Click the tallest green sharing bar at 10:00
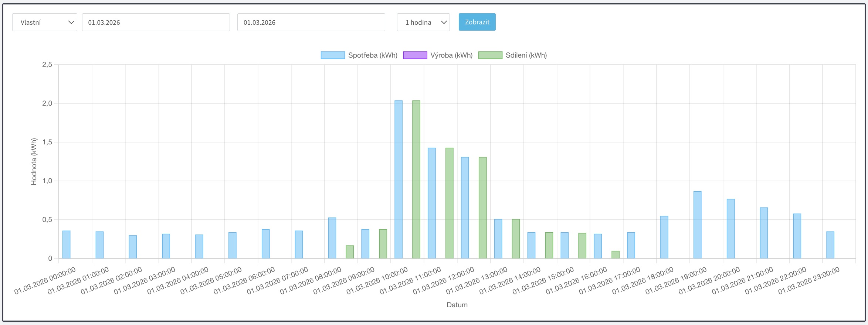This screenshot has width=868, height=325. pos(416,179)
